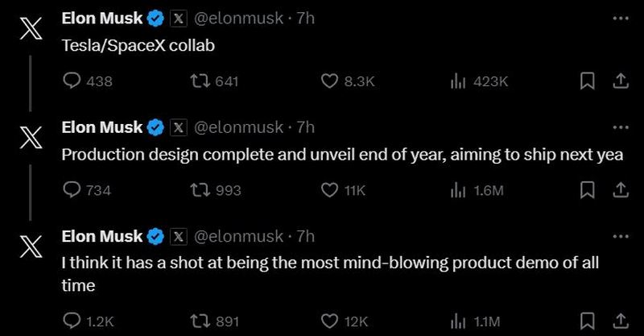Screen dimensions: 644x336
Task: Open more options on Production design tweet
Action: tap(620, 127)
